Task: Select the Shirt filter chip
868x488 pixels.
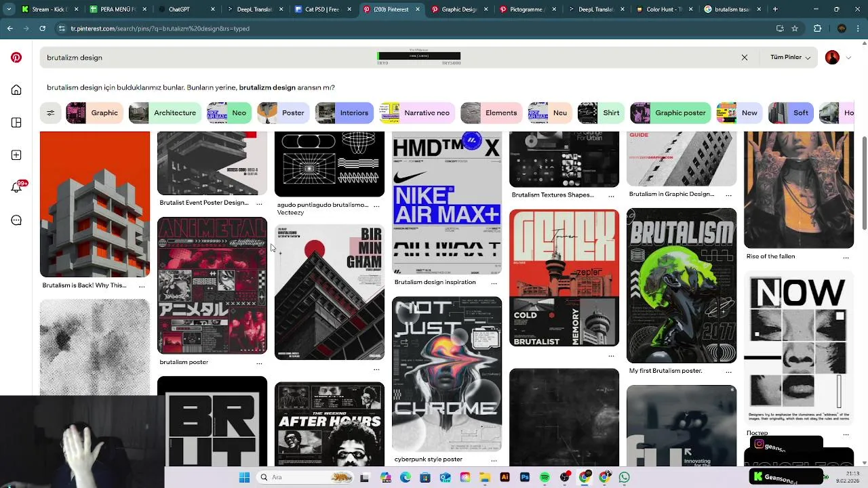Action: (x=601, y=113)
